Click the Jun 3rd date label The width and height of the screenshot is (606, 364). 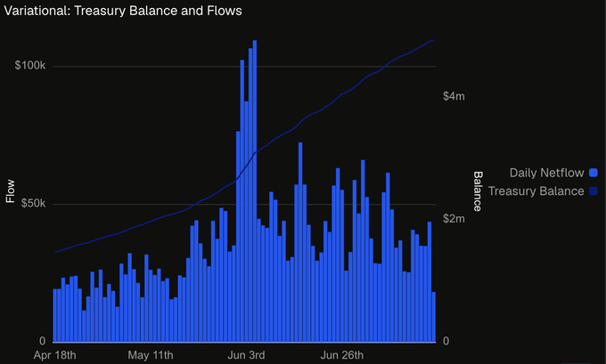tap(246, 355)
